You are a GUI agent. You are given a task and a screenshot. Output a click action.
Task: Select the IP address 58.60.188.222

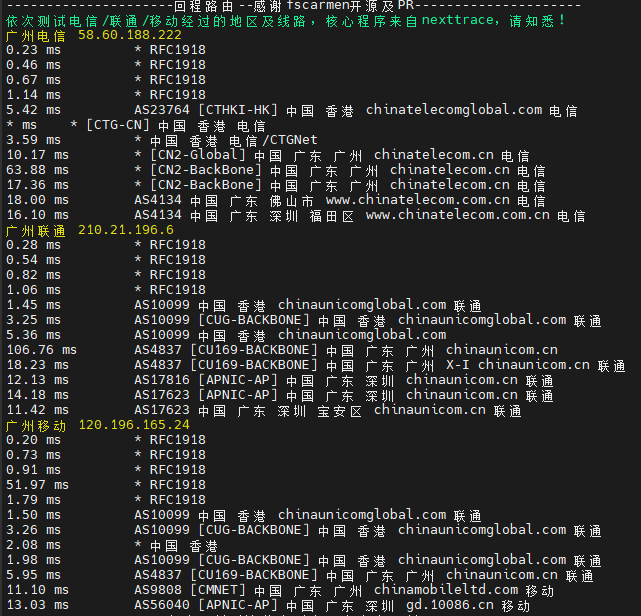point(130,35)
